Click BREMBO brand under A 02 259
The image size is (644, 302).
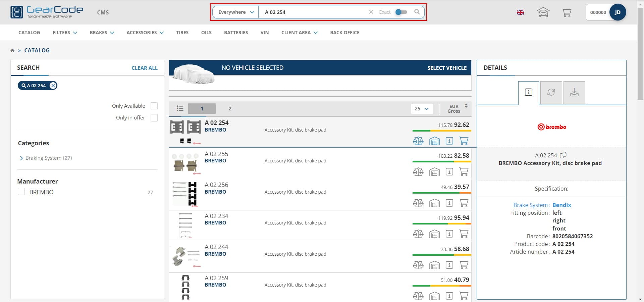click(x=215, y=285)
